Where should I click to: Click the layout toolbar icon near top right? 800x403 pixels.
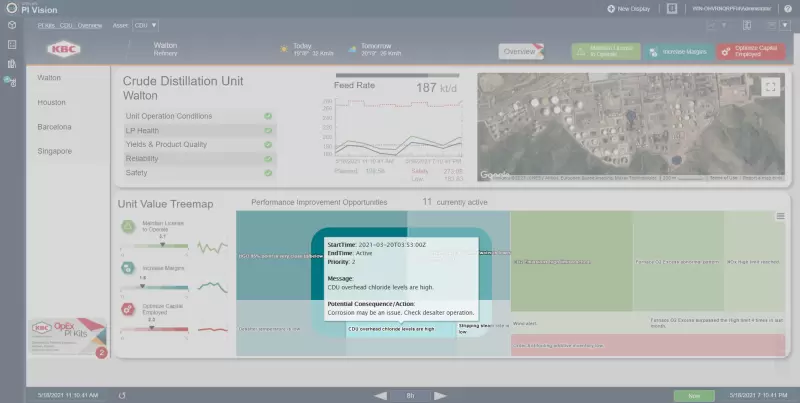pos(747,26)
